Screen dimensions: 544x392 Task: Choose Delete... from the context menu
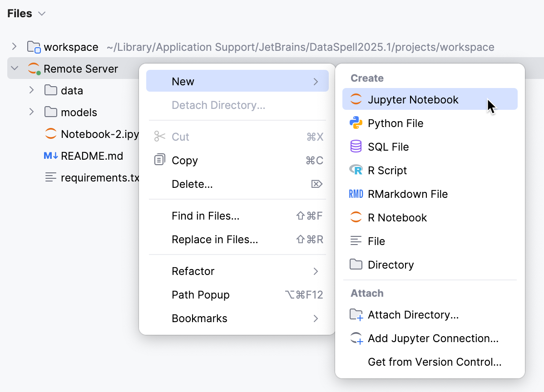pyautogui.click(x=237, y=184)
